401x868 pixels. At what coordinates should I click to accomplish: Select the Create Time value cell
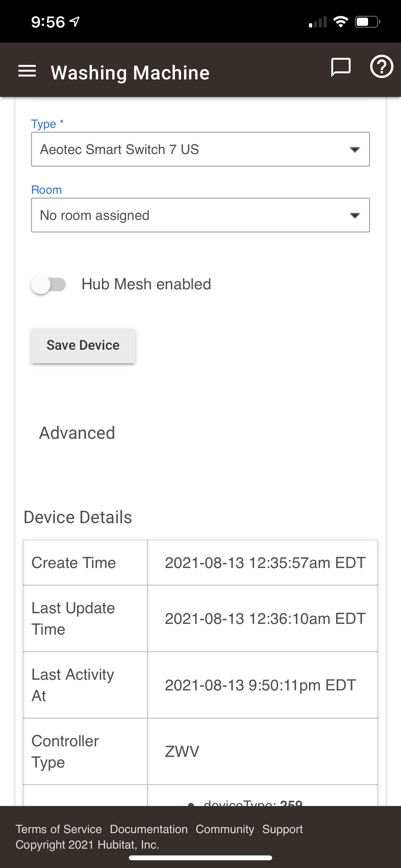click(262, 563)
